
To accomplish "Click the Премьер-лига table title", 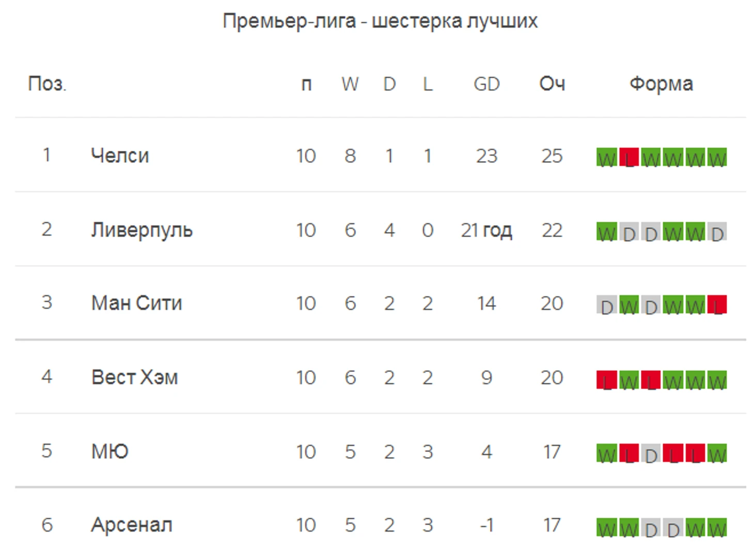I will pyautogui.click(x=380, y=21).
